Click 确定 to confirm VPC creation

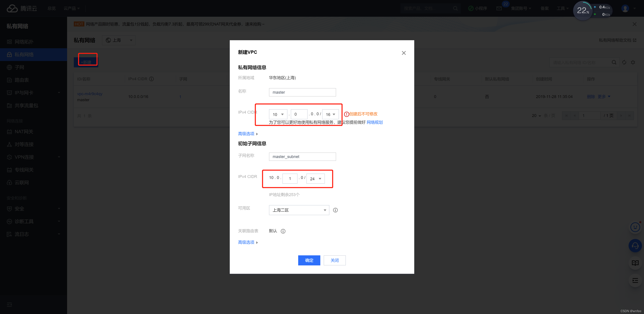pyautogui.click(x=309, y=260)
